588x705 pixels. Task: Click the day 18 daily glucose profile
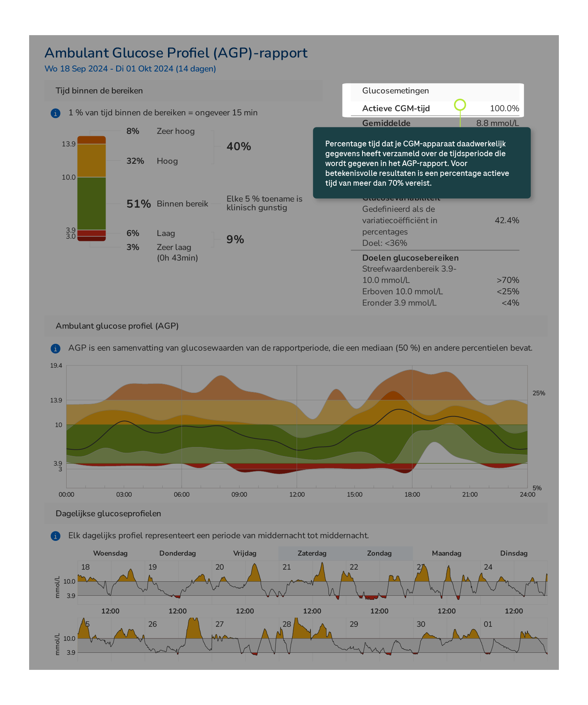click(111, 582)
